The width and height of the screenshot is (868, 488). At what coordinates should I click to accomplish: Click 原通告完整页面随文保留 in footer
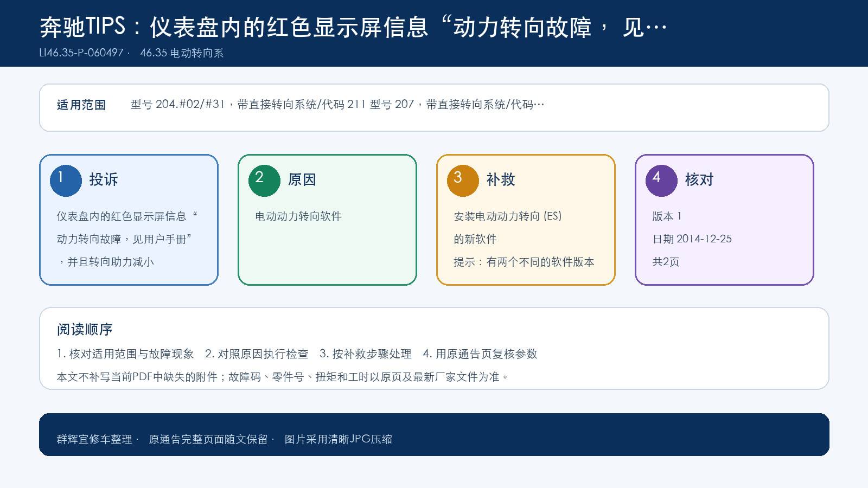tap(208, 439)
